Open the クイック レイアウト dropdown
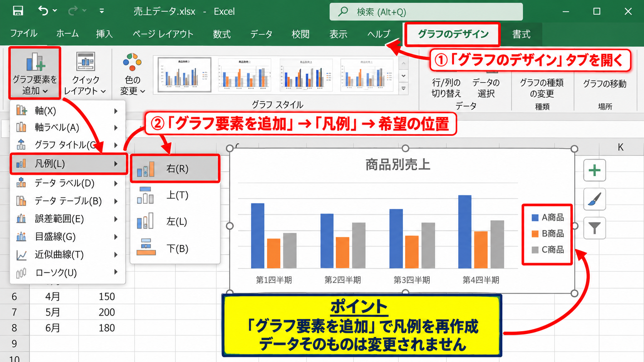644x362 pixels. pos(85,73)
